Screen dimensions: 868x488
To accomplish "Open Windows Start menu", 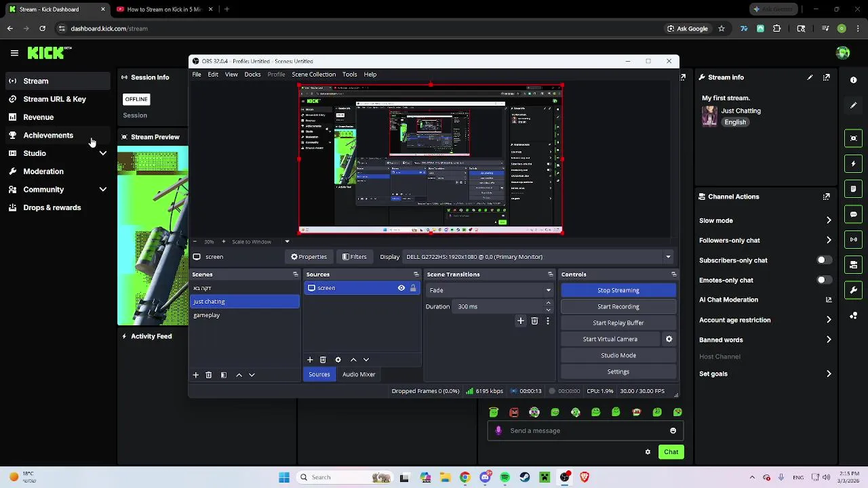I will [x=284, y=477].
